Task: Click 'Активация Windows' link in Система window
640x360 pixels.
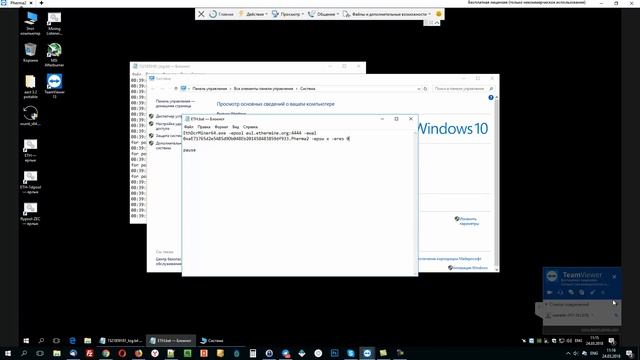Action: [x=470, y=268]
